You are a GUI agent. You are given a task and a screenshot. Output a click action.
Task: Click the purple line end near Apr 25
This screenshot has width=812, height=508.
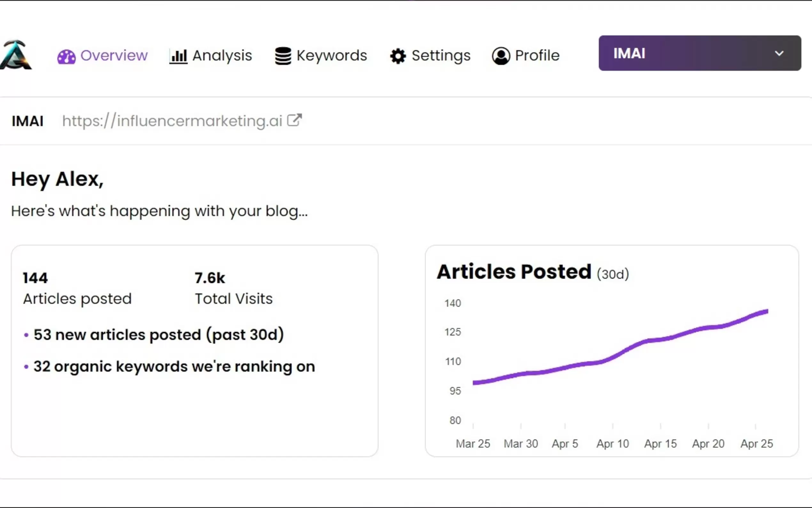point(766,312)
